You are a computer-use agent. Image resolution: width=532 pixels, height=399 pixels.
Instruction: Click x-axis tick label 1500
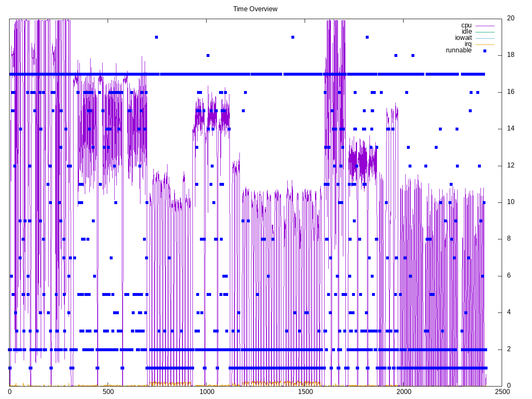click(305, 392)
